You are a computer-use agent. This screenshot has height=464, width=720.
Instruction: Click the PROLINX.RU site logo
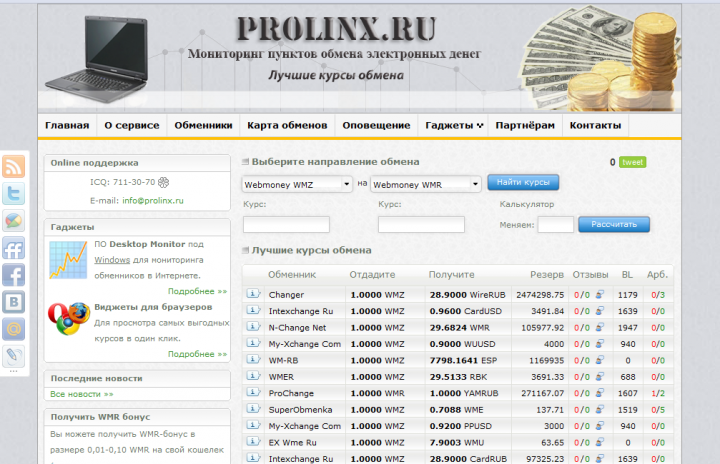(x=336, y=29)
